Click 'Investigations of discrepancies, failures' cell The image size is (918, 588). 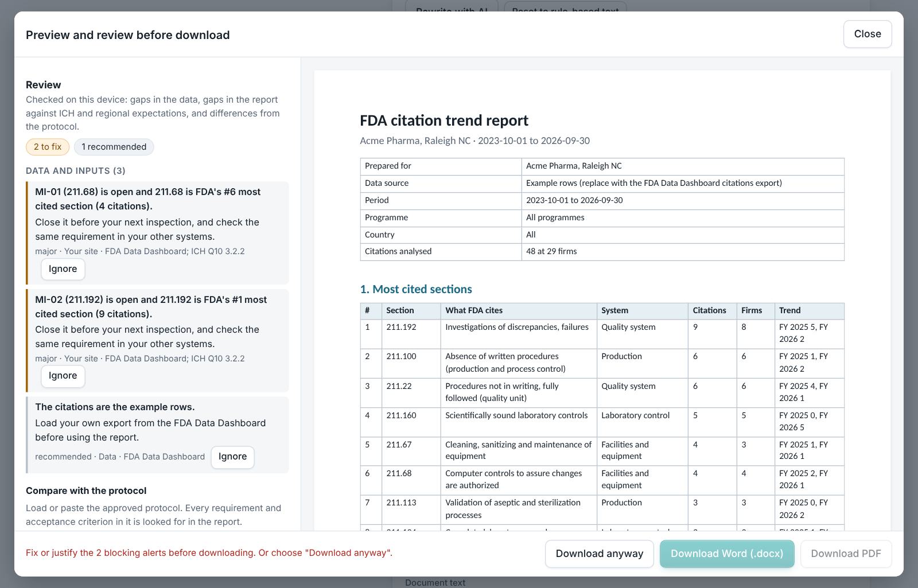pyautogui.click(x=519, y=333)
